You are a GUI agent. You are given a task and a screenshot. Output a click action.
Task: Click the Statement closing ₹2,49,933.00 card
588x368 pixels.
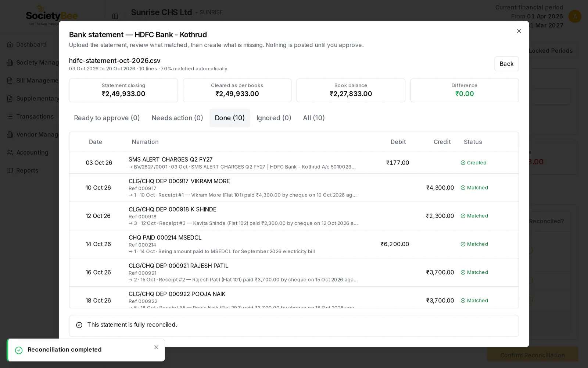123,90
